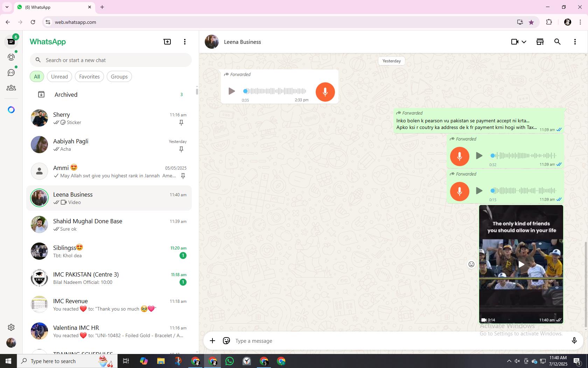This screenshot has width=588, height=368.
Task: Start a new chat with the plus icon
Action: (167, 42)
